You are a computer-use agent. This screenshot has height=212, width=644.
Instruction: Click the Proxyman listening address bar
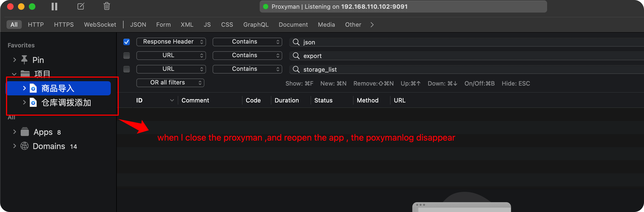403,7
